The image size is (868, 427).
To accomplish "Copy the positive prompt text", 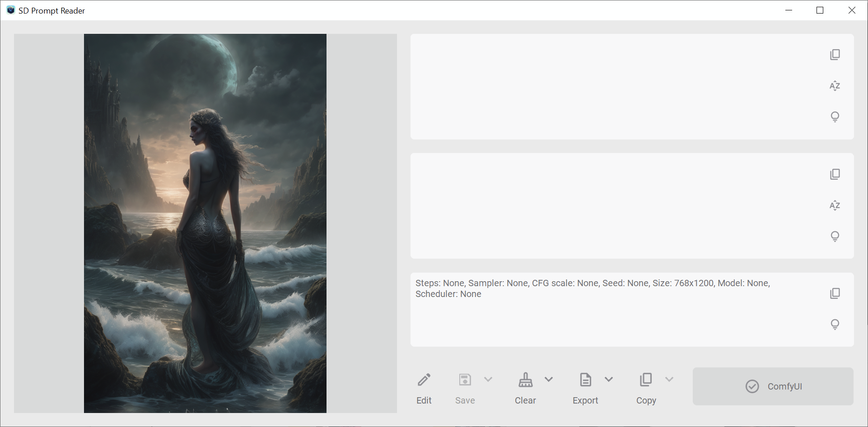I will 835,54.
